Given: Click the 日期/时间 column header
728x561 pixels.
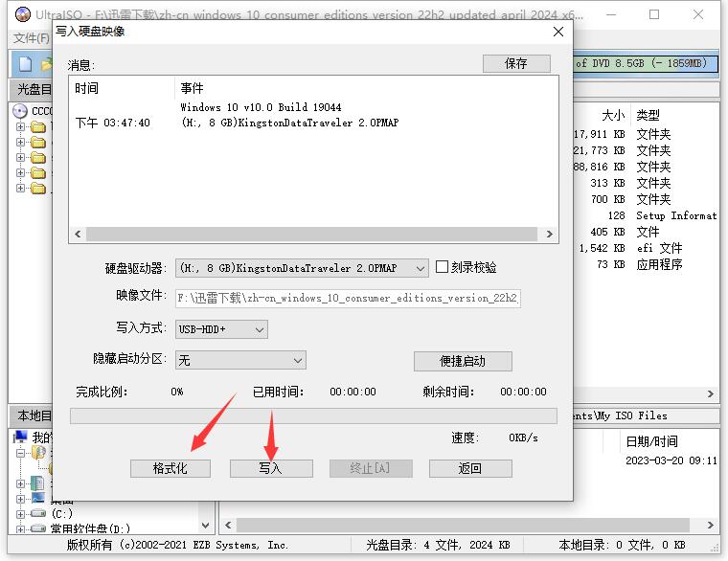Looking at the screenshot, I should [x=652, y=441].
